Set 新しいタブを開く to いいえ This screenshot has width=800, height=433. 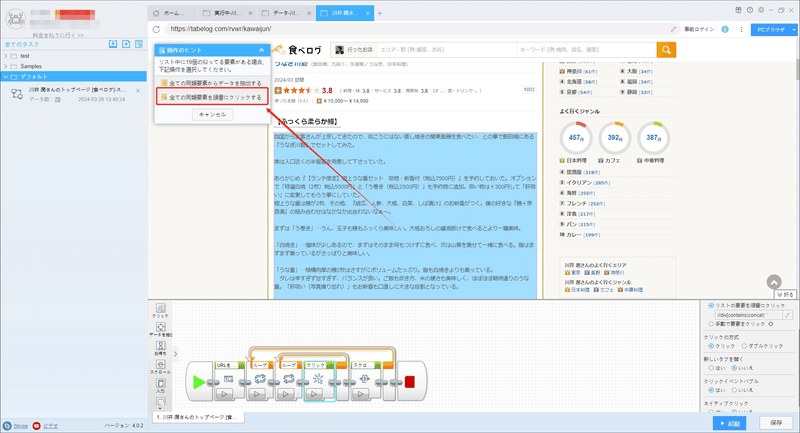(x=734, y=368)
